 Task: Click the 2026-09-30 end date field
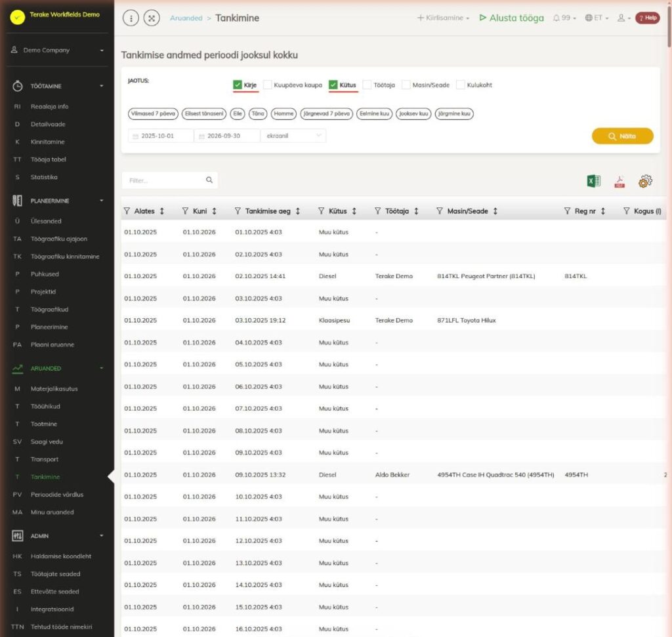227,136
